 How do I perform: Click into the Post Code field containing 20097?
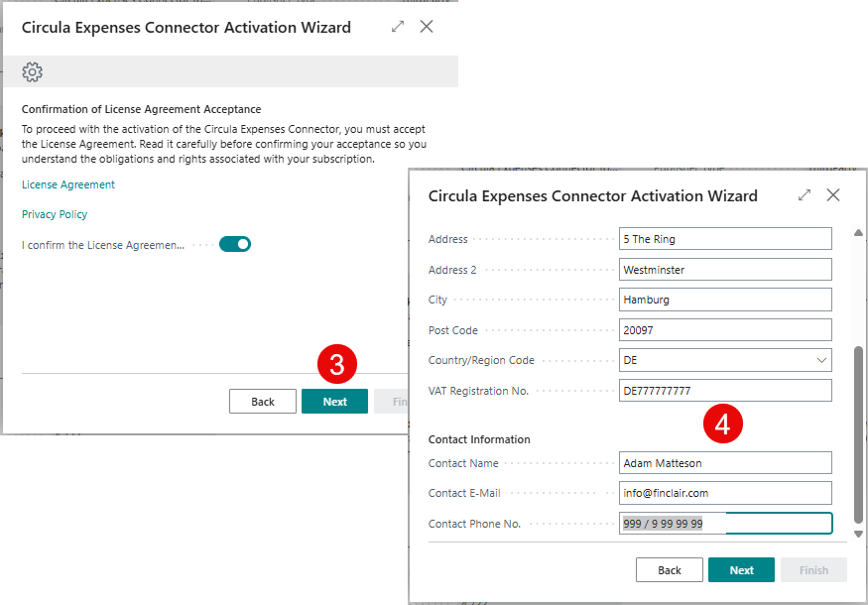tap(725, 330)
